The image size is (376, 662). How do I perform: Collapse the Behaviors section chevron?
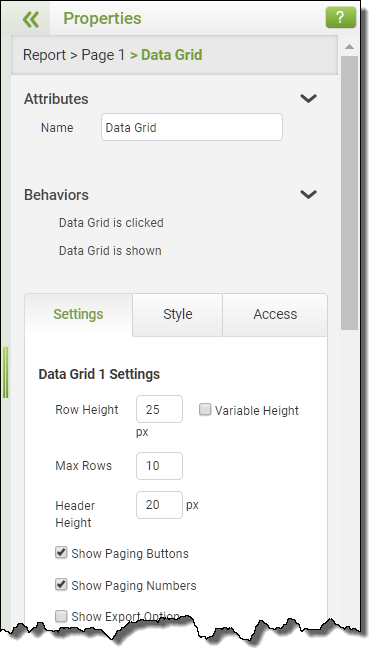308,194
